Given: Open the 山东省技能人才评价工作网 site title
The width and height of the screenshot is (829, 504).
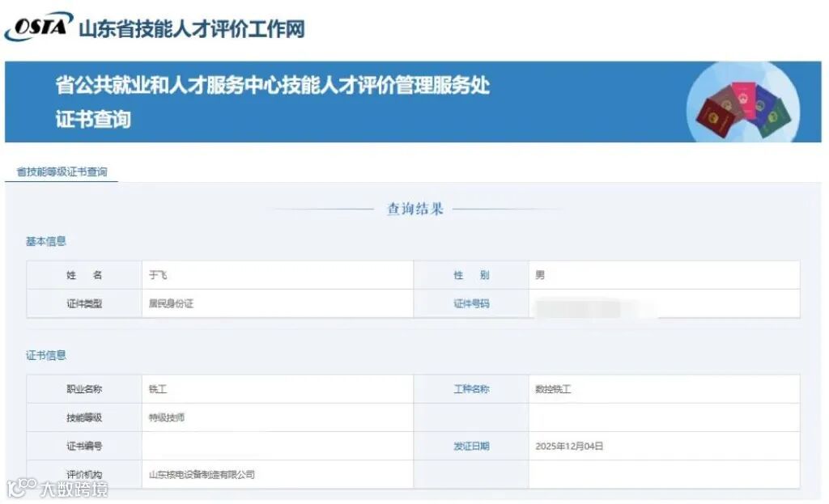Looking at the screenshot, I should 192,28.
